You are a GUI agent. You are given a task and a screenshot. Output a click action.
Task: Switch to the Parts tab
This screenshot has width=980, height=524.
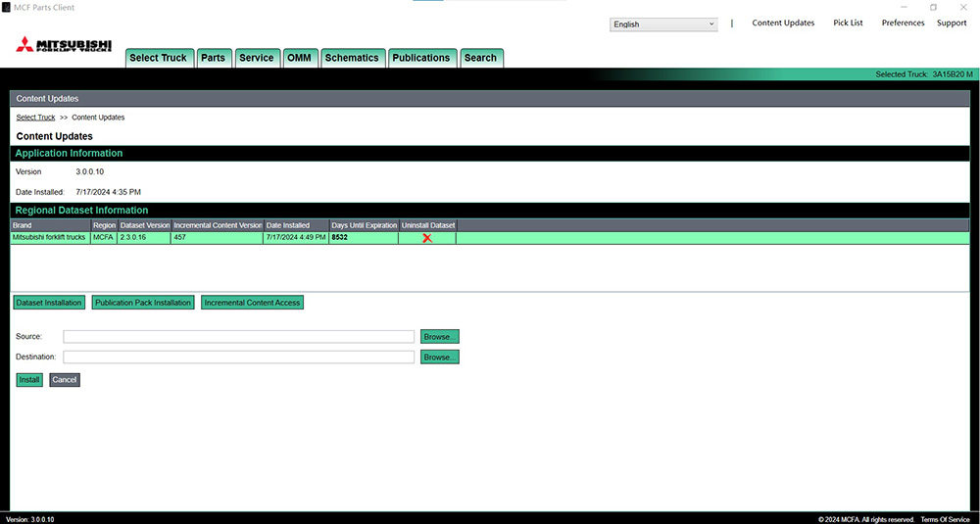215,58
